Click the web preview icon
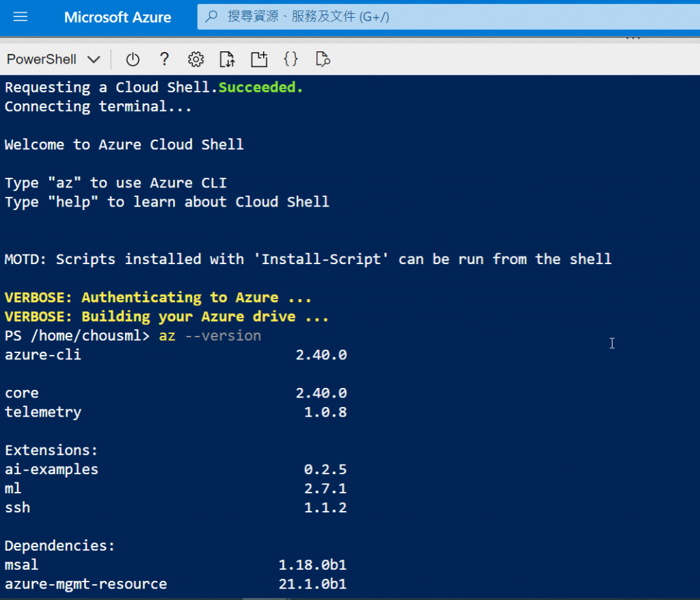 (323, 59)
